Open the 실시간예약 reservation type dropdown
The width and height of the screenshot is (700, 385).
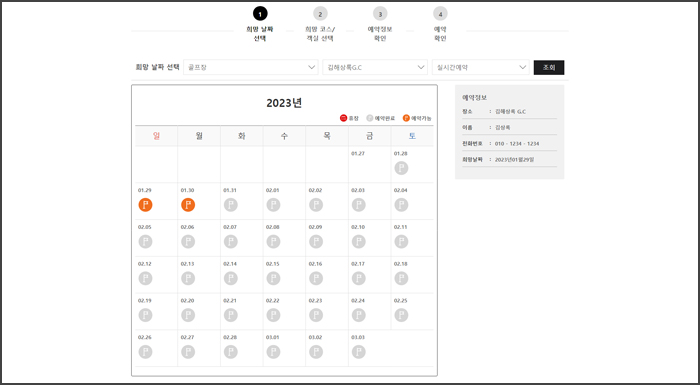pyautogui.click(x=481, y=67)
